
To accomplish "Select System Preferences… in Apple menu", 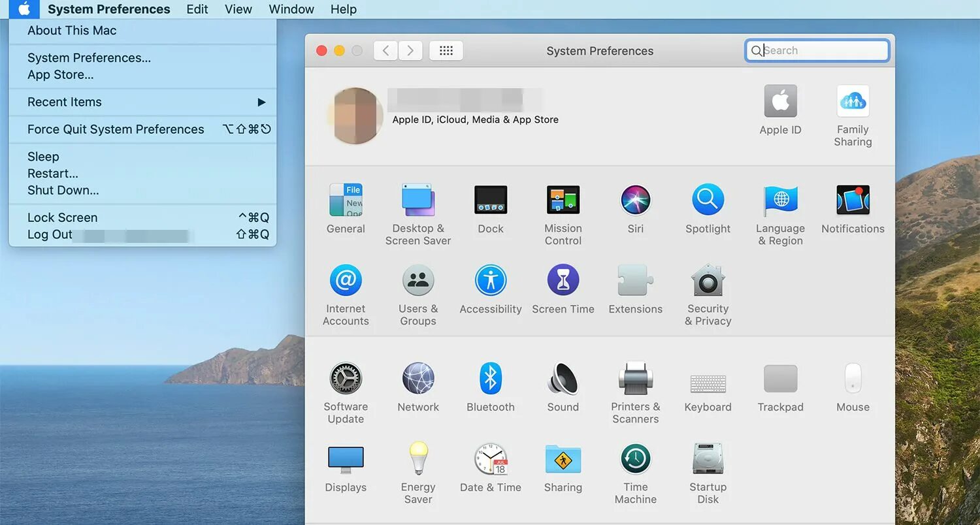I will pyautogui.click(x=142, y=57).
